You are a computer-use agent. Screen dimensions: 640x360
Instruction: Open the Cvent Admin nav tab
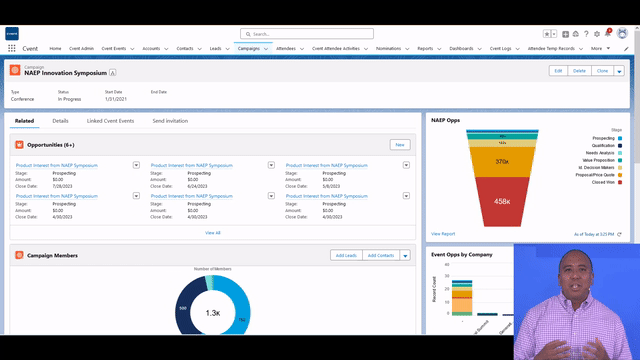pos(81,48)
